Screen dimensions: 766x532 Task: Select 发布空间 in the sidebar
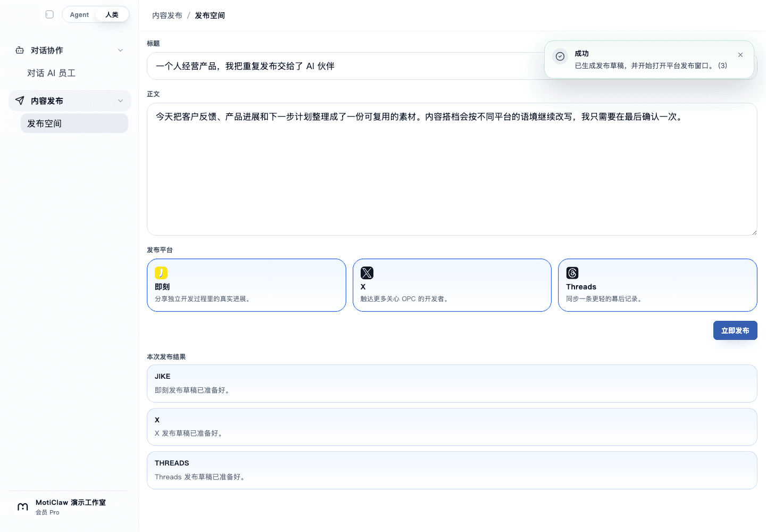(74, 123)
